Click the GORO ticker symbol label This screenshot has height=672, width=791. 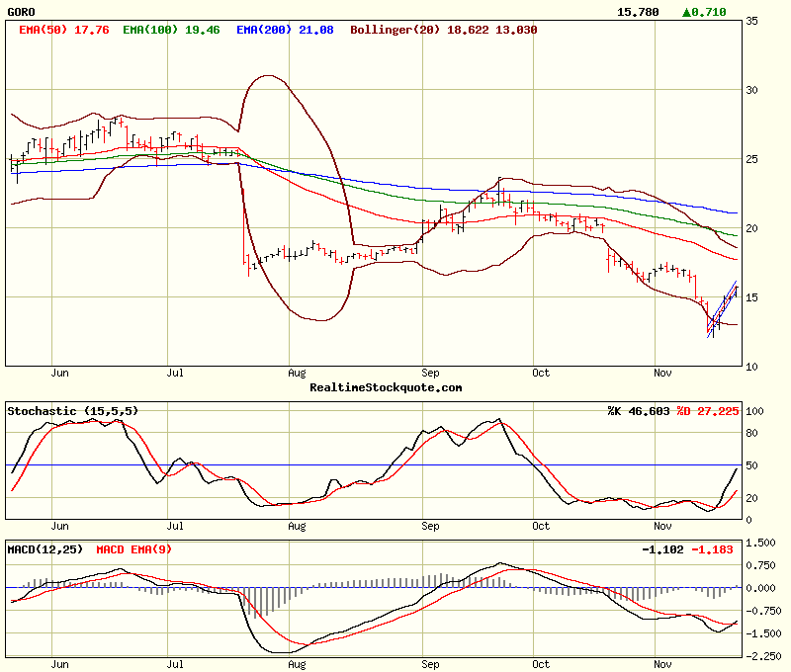tap(21, 12)
